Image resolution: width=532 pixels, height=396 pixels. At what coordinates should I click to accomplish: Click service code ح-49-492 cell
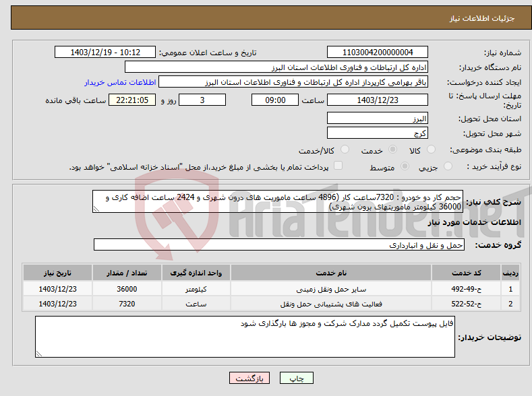[467, 289]
